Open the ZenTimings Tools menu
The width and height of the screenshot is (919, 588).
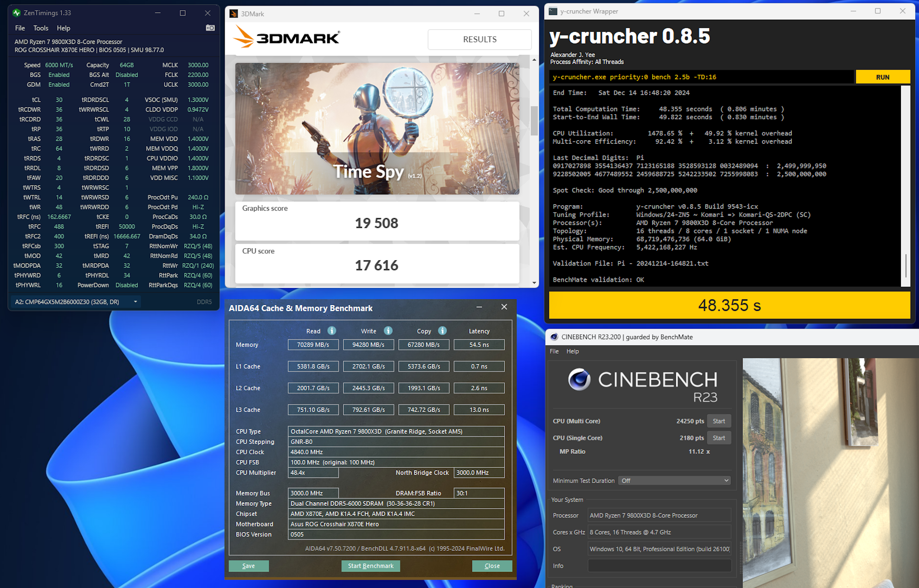[40, 28]
